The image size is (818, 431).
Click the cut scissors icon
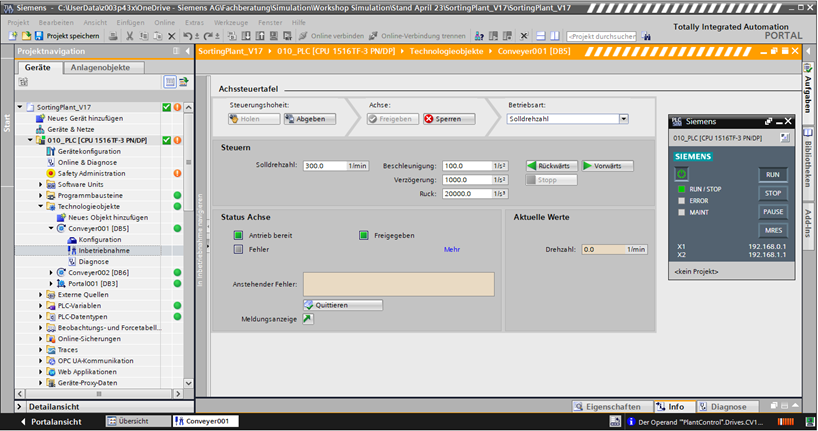tap(129, 36)
